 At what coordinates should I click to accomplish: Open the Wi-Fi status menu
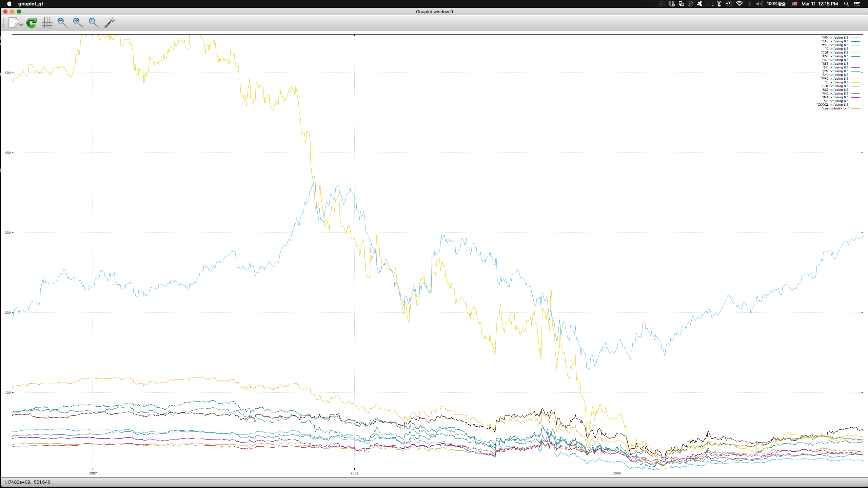(739, 4)
